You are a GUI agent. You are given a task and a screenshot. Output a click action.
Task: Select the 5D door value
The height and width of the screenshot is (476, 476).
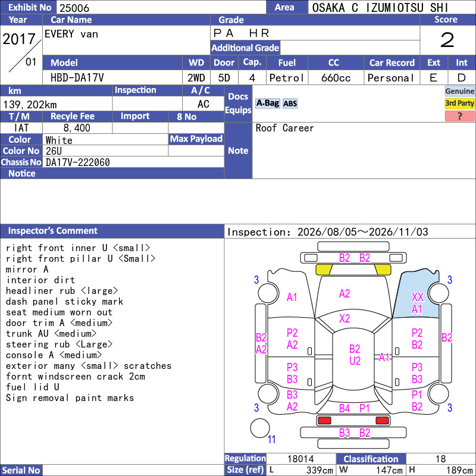(224, 78)
